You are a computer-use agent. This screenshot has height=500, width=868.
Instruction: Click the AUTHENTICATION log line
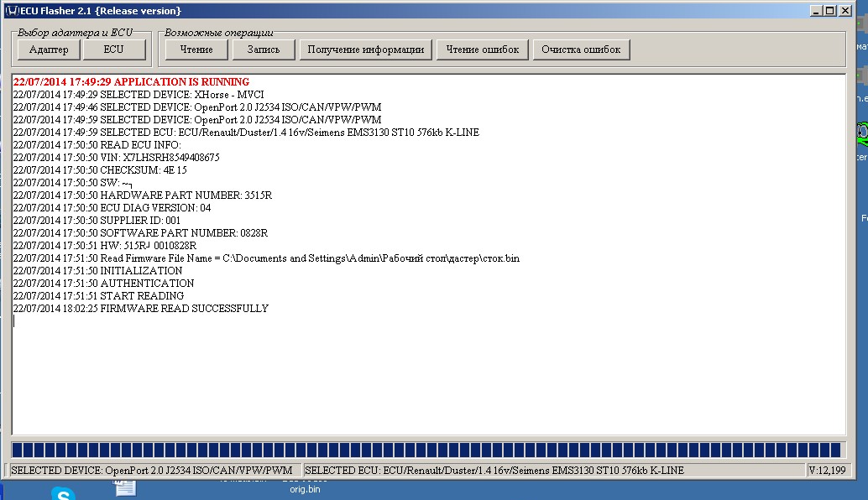[103, 284]
